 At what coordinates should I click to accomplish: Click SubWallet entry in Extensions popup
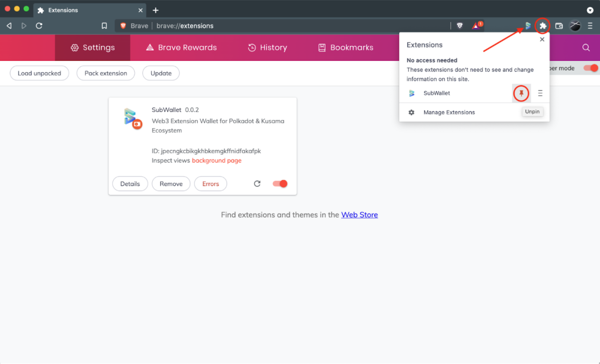[437, 93]
